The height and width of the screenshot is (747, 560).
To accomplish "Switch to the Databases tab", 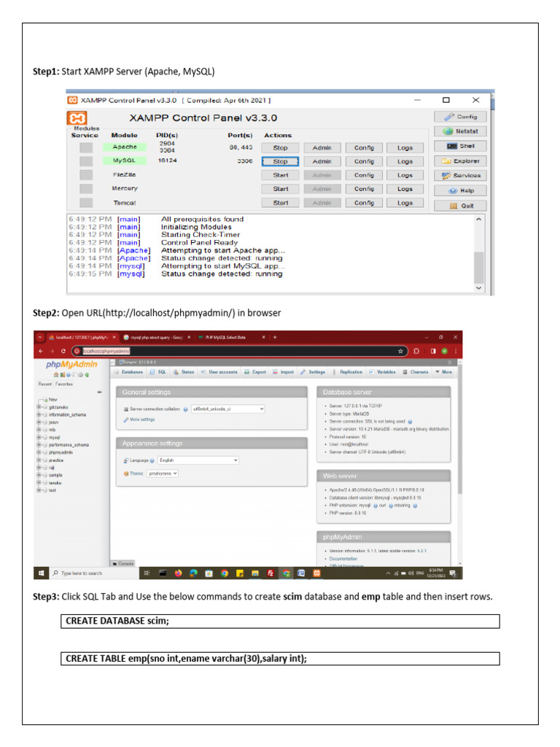I will click(x=128, y=372).
